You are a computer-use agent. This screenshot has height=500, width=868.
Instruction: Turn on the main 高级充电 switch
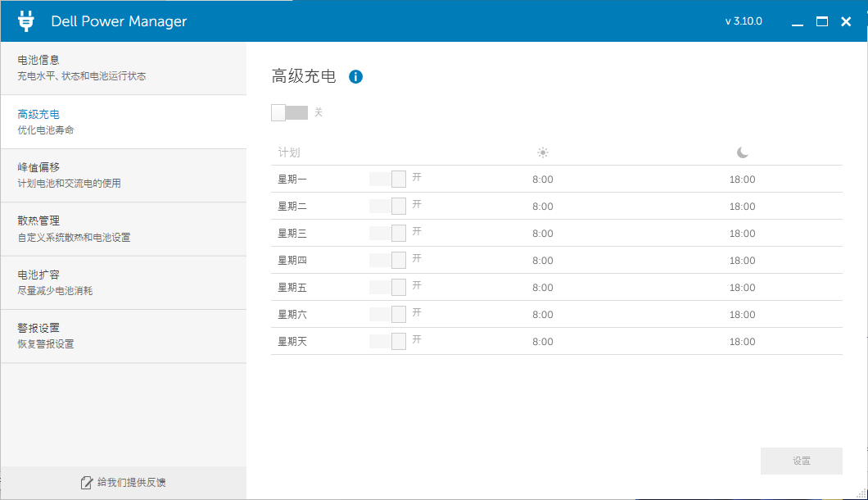(x=290, y=112)
